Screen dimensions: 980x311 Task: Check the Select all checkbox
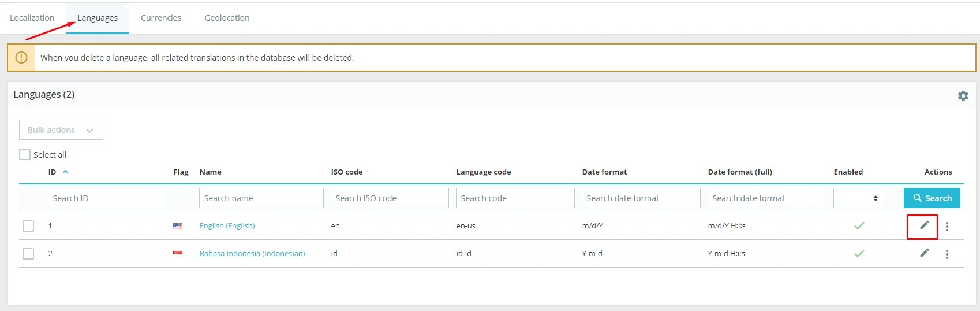[25, 154]
